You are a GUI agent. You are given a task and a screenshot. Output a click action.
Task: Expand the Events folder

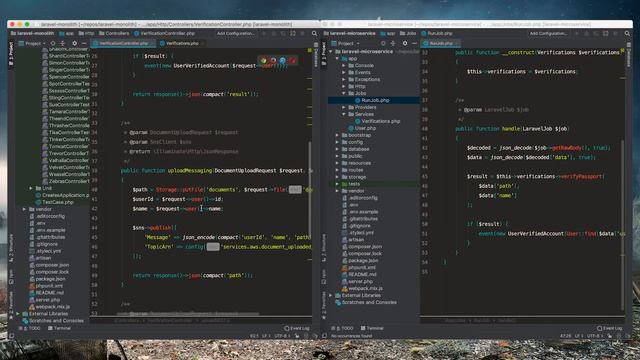[x=344, y=72]
